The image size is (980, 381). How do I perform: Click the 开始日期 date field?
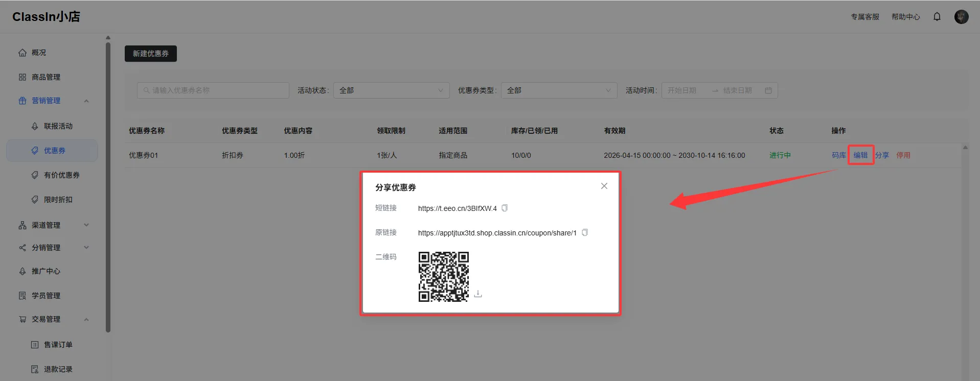(x=682, y=90)
